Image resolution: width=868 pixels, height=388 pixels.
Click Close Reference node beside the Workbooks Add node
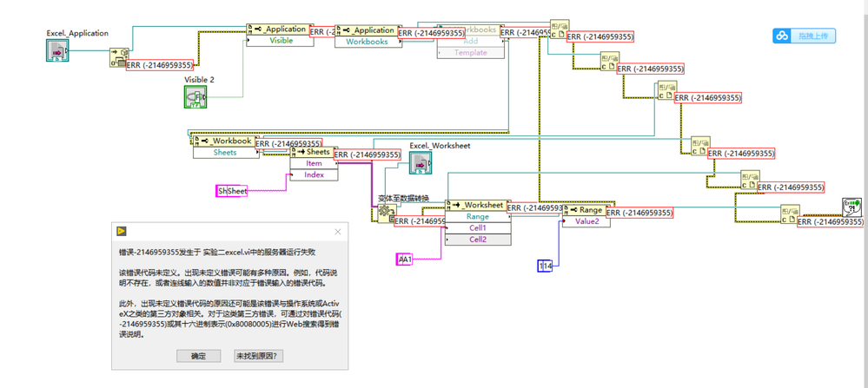tap(560, 30)
